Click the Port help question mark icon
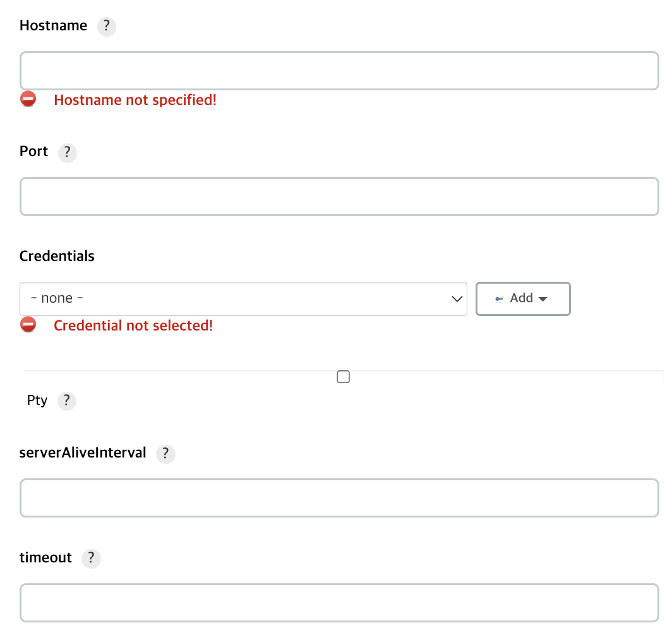The width and height of the screenshot is (672, 642). click(67, 152)
